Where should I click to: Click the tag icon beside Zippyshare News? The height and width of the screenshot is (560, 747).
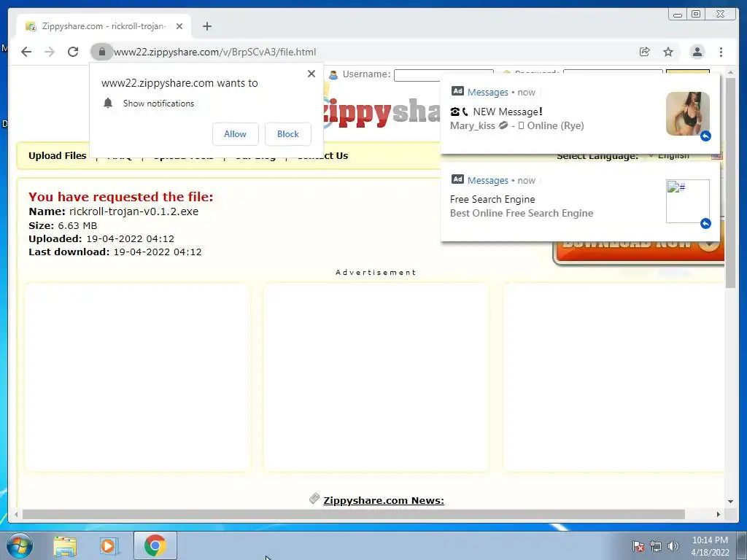pos(314,499)
